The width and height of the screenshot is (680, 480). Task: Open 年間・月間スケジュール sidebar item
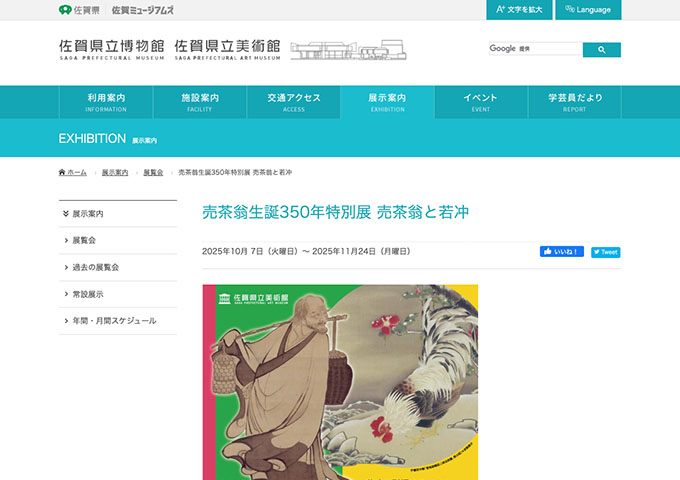point(118,321)
